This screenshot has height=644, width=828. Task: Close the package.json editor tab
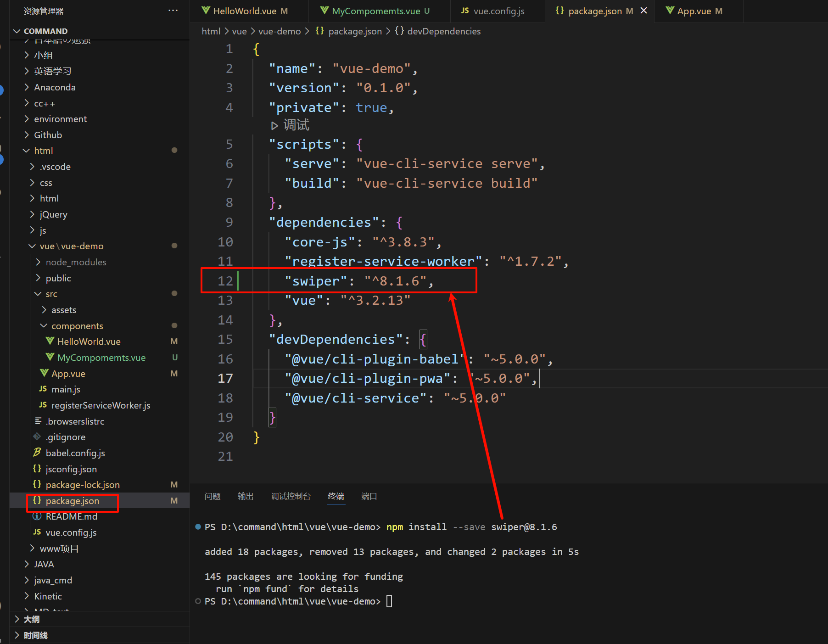coord(644,11)
